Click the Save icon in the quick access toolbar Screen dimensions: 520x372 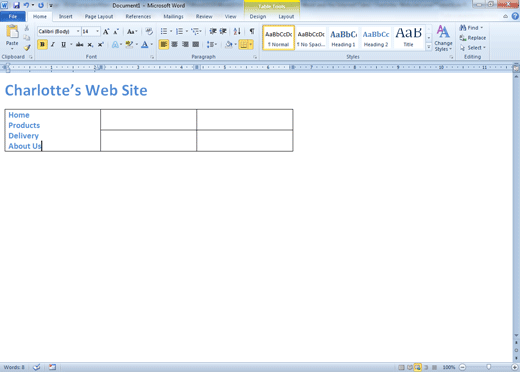point(16,5)
